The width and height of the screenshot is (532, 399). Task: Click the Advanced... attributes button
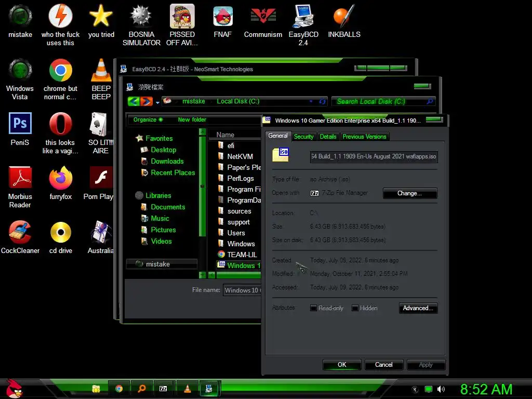click(x=418, y=308)
